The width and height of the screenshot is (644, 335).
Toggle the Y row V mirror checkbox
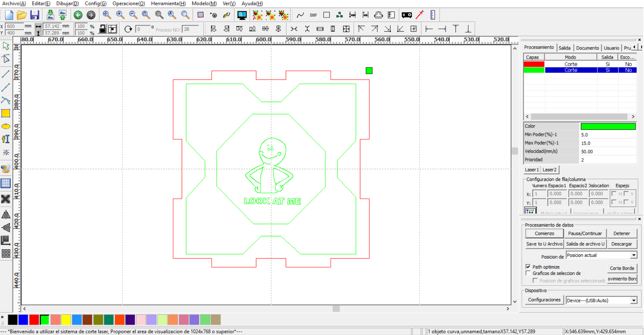pos(626,202)
